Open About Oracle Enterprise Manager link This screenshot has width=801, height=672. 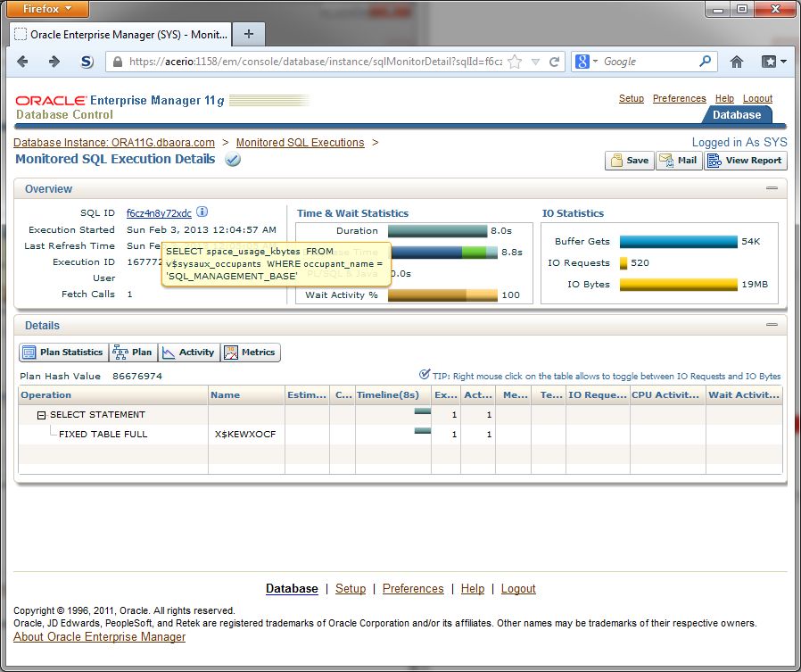pyautogui.click(x=99, y=636)
